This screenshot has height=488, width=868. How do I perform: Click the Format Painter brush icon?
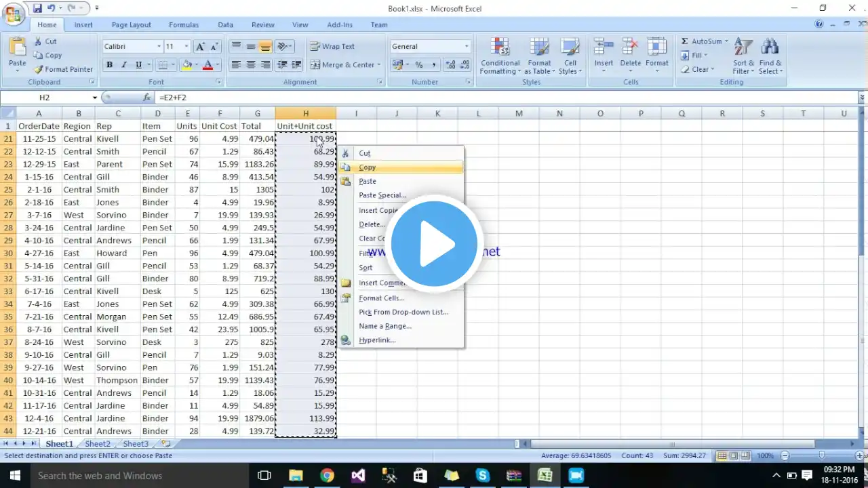click(x=39, y=69)
